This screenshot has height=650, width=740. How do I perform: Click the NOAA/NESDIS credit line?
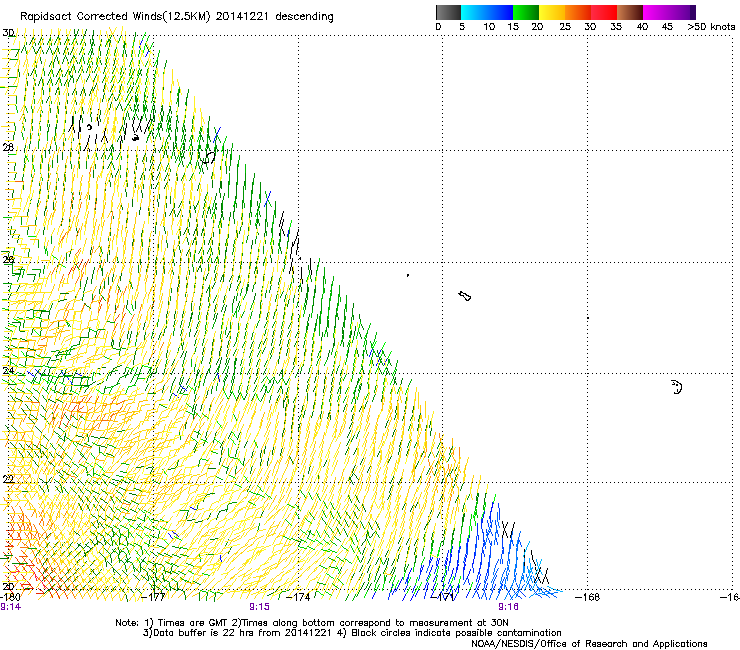click(589, 644)
